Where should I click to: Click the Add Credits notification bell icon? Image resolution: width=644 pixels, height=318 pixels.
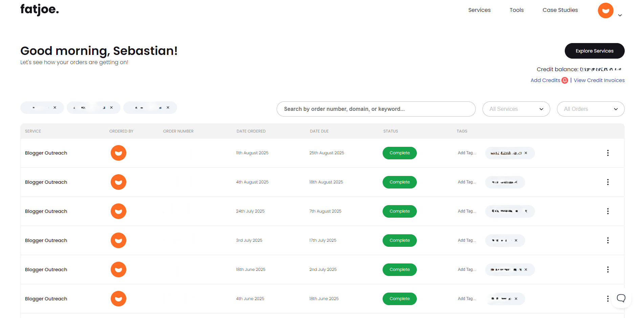click(565, 80)
